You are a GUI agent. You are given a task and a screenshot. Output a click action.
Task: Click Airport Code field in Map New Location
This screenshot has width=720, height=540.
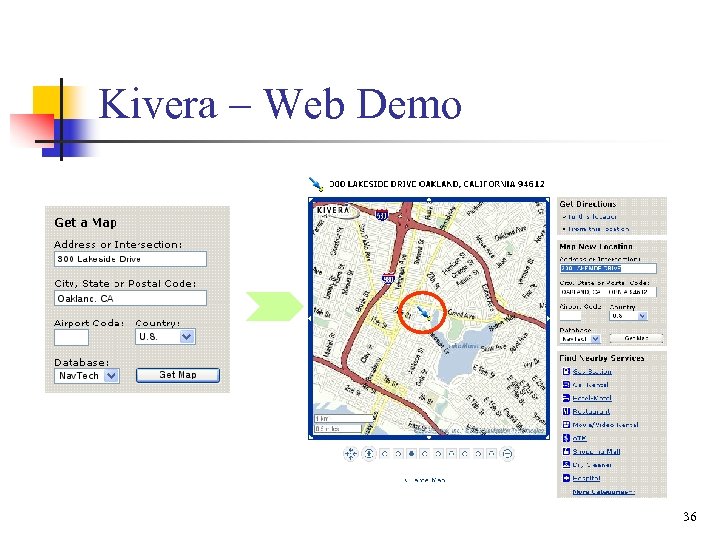(x=570, y=316)
